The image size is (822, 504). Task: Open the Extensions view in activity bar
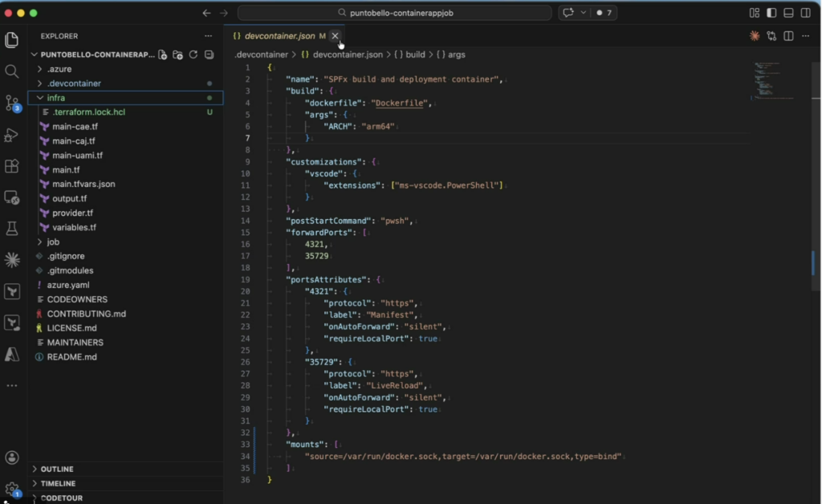pyautogui.click(x=12, y=166)
